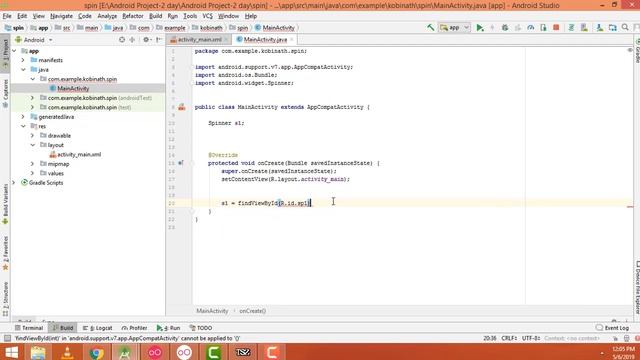This screenshot has height=360, width=640.
Task: Collapse com.example.kobinath.spin main package
Action: point(33,79)
